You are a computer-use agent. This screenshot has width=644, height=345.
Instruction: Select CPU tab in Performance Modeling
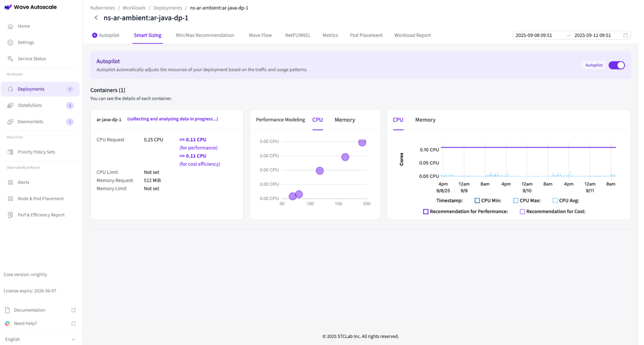(x=318, y=120)
